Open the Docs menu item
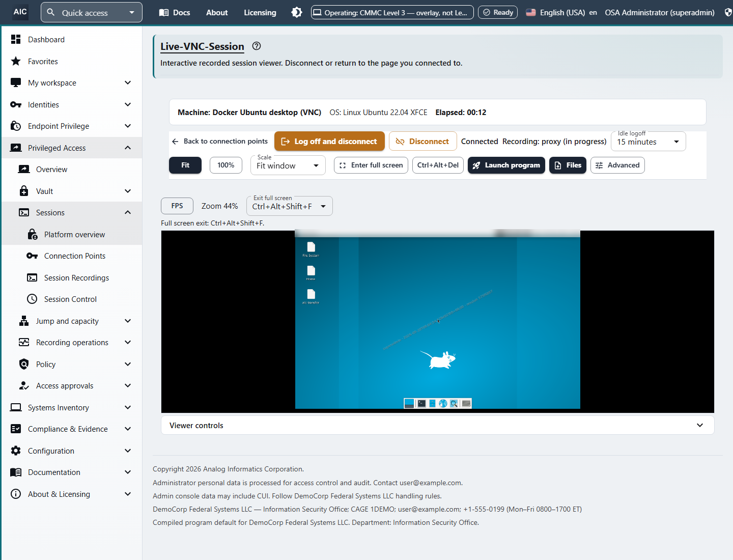This screenshot has height=560, width=733. (175, 12)
